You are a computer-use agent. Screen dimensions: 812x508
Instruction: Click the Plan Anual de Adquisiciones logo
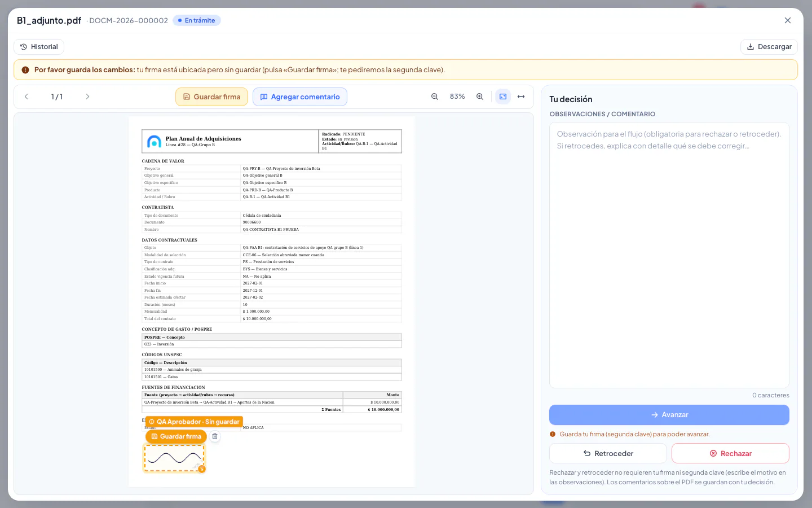pyautogui.click(x=154, y=142)
